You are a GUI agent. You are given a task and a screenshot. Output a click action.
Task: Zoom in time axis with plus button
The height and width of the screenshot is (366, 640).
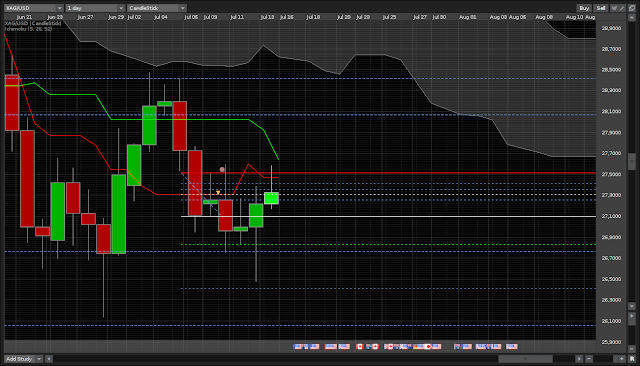(622, 359)
